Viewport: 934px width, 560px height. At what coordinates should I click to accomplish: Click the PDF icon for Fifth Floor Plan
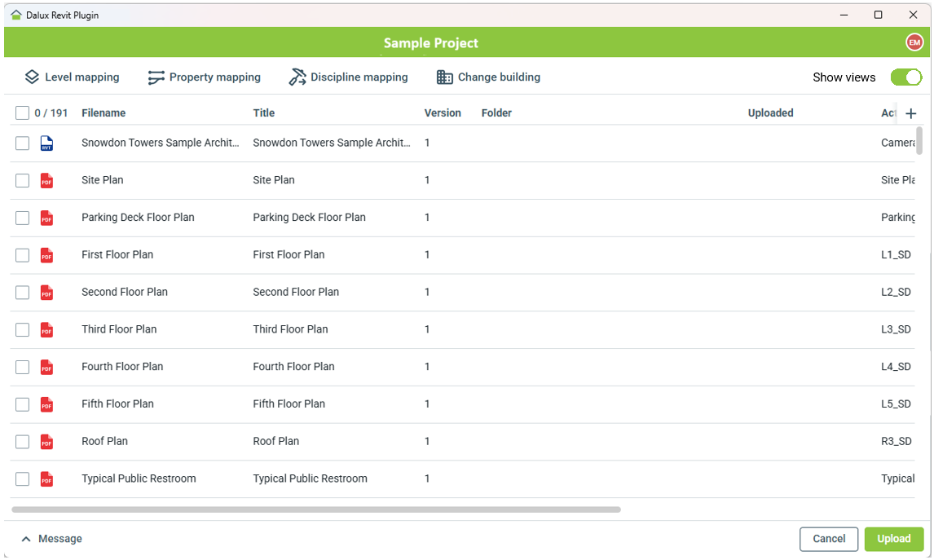[46, 404]
